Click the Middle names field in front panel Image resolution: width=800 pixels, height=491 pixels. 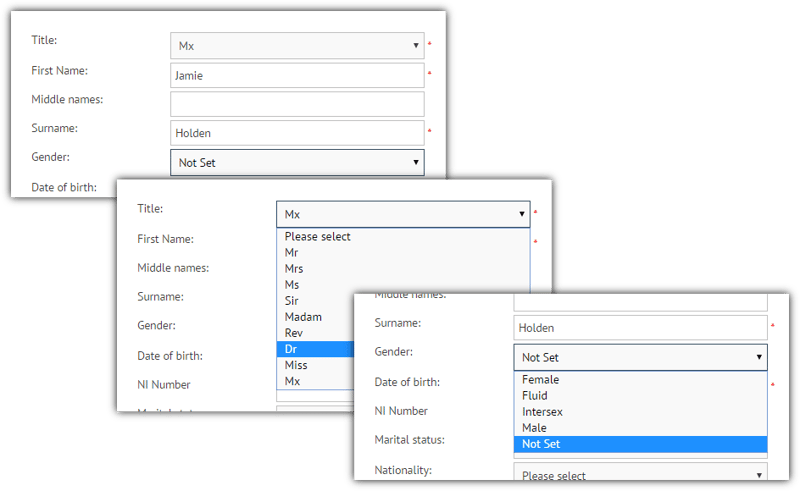click(640, 302)
